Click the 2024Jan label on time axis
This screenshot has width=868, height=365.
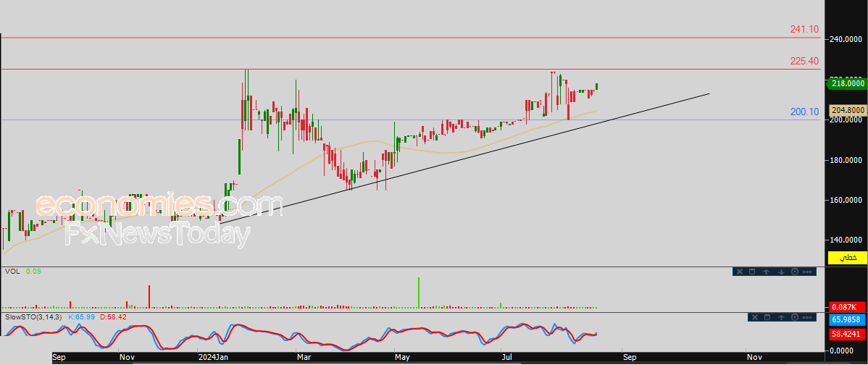tap(213, 357)
